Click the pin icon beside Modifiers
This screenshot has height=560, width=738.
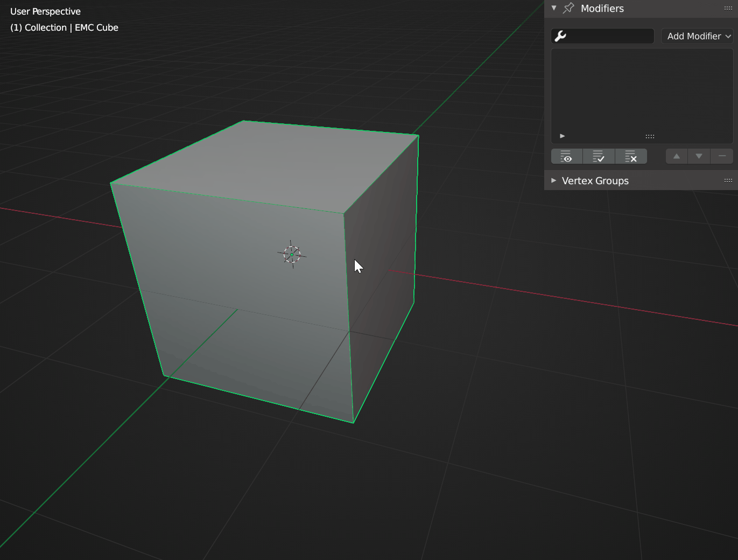point(568,8)
